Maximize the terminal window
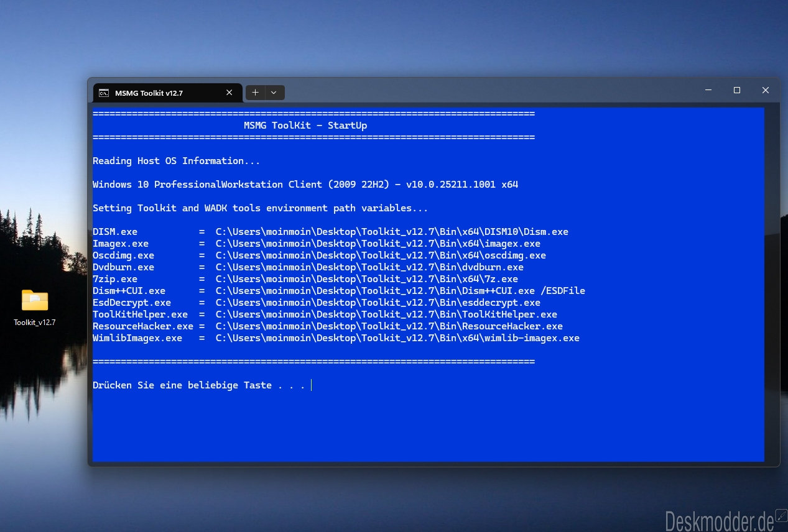Image resolution: width=788 pixels, height=532 pixels. click(x=737, y=90)
